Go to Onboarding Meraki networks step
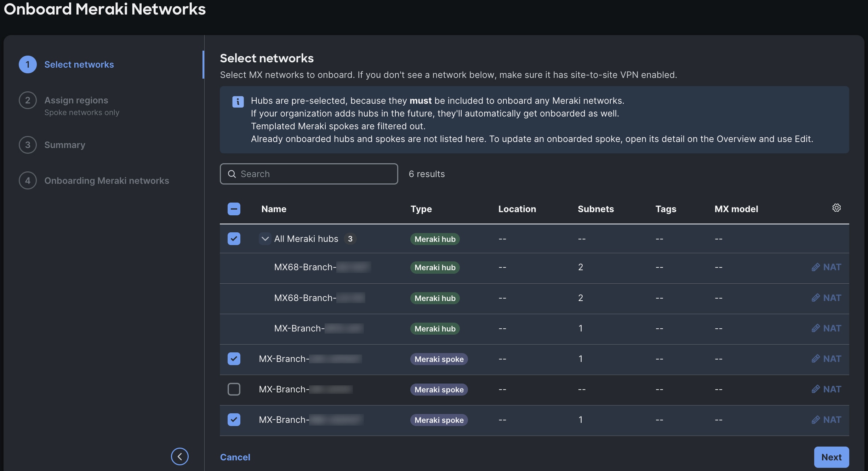The width and height of the screenshot is (868, 471). pos(107,181)
